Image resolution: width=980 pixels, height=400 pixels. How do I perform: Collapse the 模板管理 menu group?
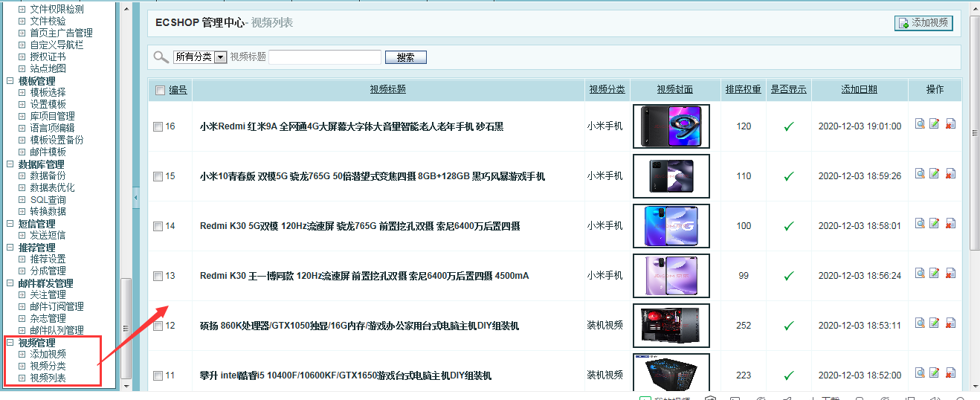click(10, 80)
